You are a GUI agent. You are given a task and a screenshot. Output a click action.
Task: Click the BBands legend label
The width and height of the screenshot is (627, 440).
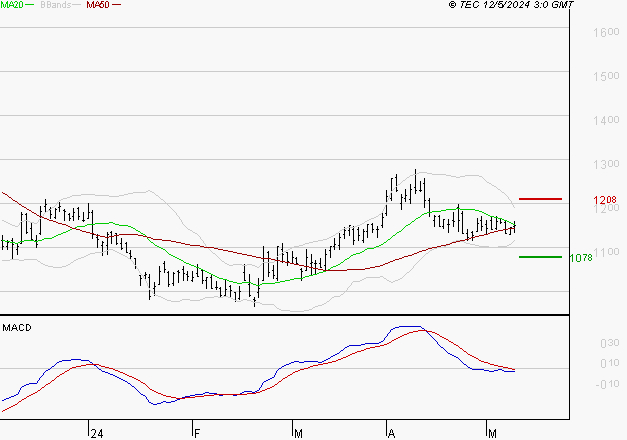[56, 5]
